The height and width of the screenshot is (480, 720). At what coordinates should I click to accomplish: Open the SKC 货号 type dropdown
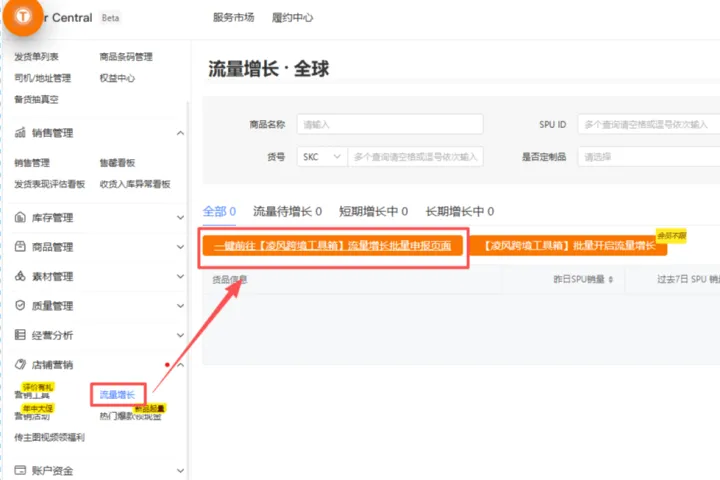(x=322, y=157)
